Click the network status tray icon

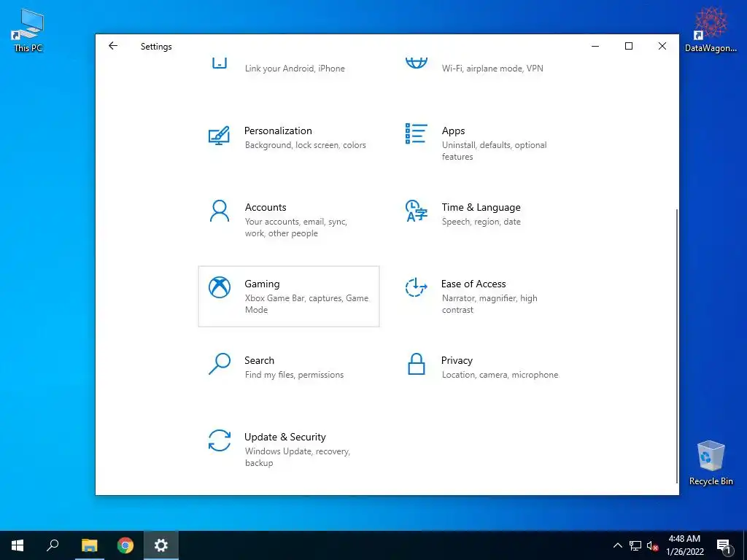635,545
